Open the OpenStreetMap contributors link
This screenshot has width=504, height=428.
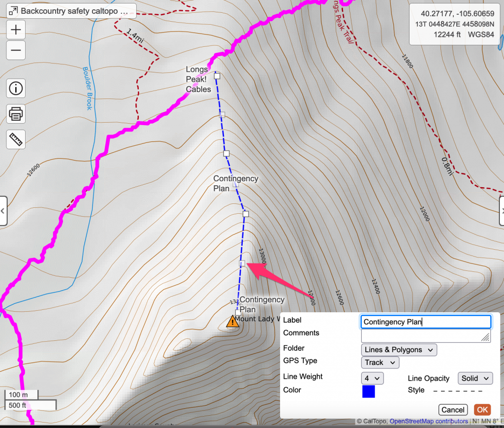coord(428,422)
